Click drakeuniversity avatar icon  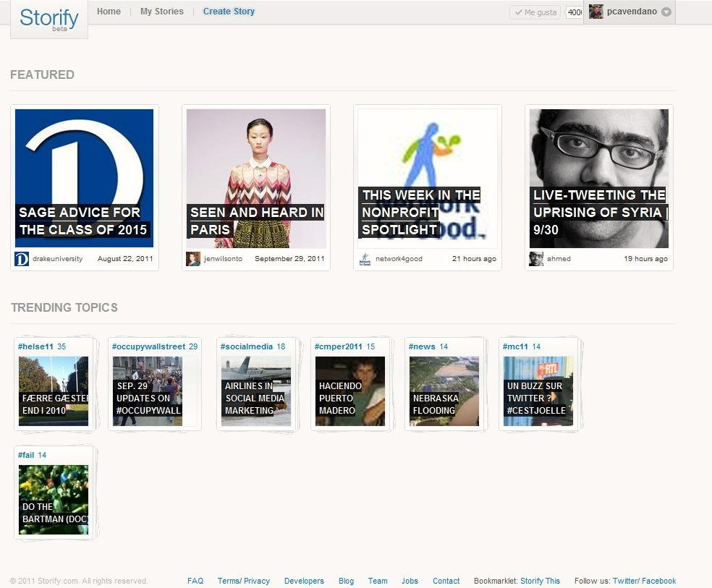point(22,259)
